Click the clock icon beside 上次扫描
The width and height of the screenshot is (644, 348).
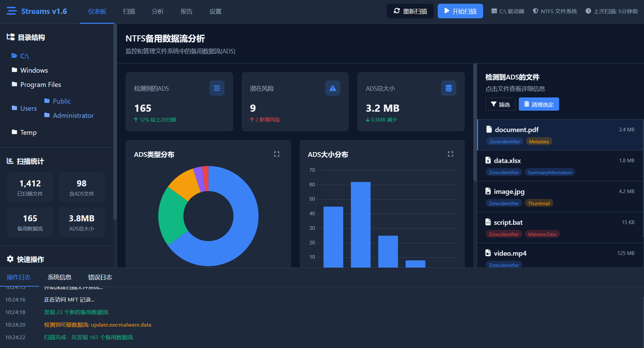coord(588,11)
